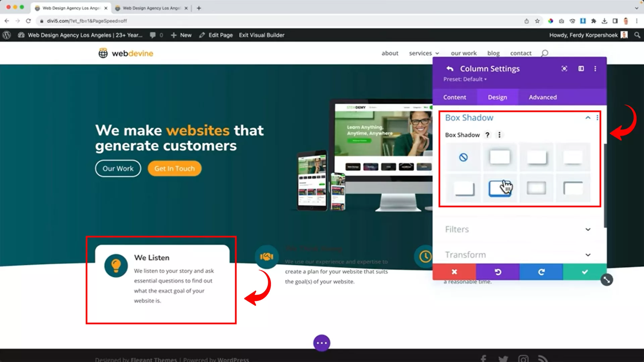Collapse the Box Shadow section
Viewport: 644px width, 362px height.
[x=588, y=118]
